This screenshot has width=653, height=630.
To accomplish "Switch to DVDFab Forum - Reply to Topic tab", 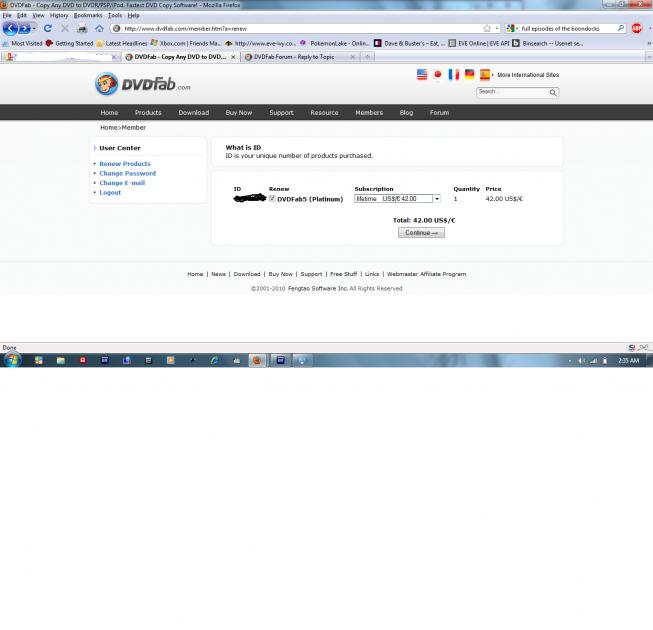I will coord(300,57).
